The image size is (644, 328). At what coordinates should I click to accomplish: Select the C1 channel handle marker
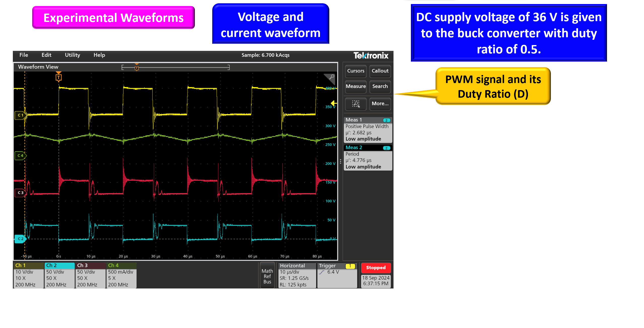(x=20, y=115)
